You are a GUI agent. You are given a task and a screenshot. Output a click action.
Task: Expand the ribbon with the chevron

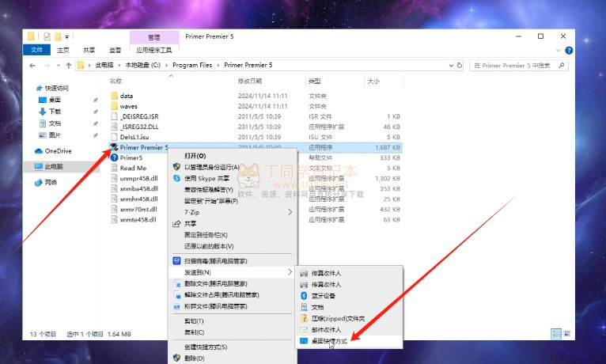click(558, 50)
